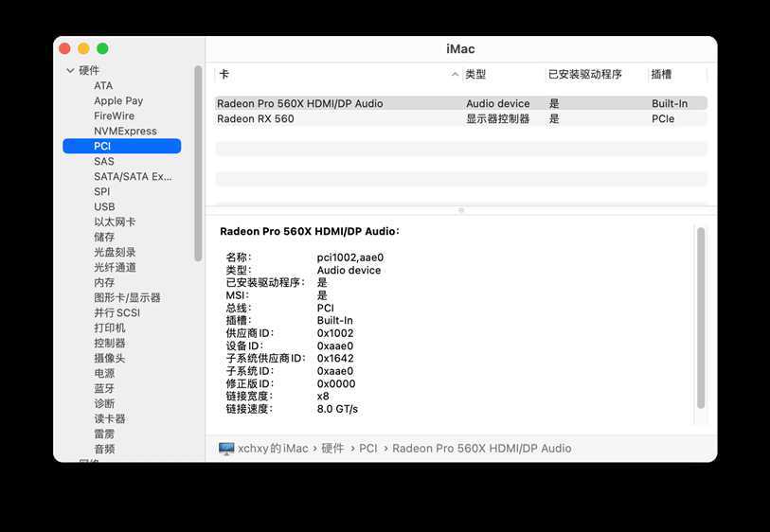
Task: Open 打印机 in the sidebar
Action: coord(109,328)
